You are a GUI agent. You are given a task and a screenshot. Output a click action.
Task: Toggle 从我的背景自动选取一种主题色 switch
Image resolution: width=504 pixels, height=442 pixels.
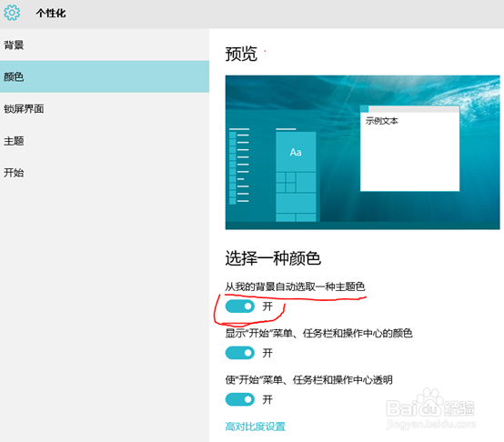pos(240,306)
